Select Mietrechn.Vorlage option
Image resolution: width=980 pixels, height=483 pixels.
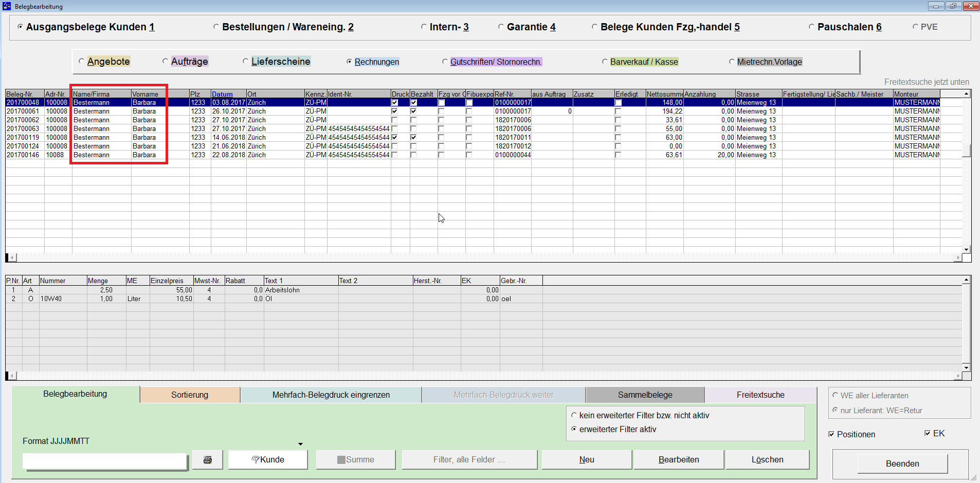pos(766,62)
